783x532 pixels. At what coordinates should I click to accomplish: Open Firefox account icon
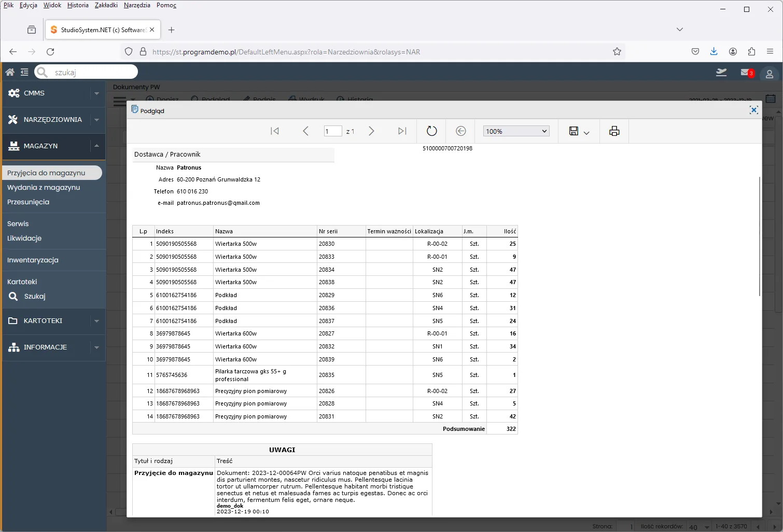(733, 51)
